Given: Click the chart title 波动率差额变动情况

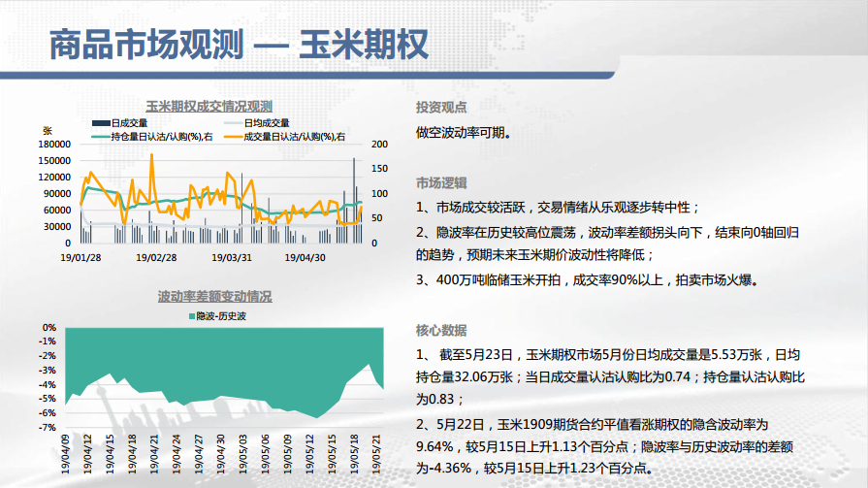Looking at the screenshot, I should click(x=214, y=297).
